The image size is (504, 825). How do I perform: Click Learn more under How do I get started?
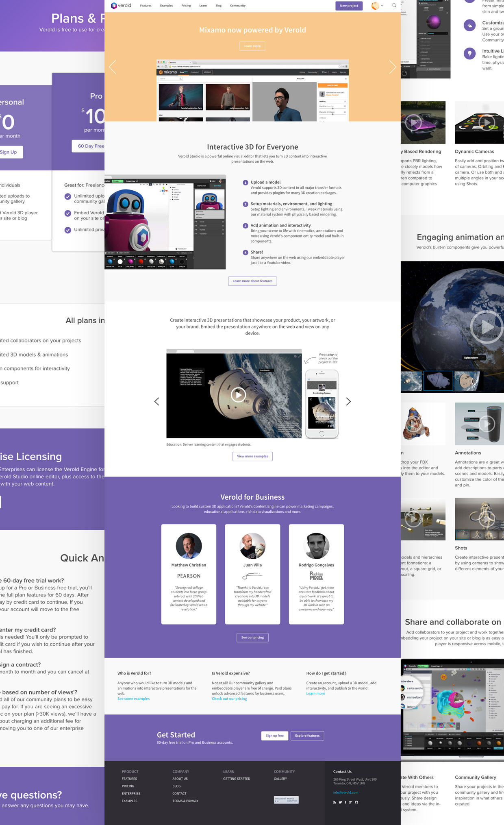(x=315, y=693)
